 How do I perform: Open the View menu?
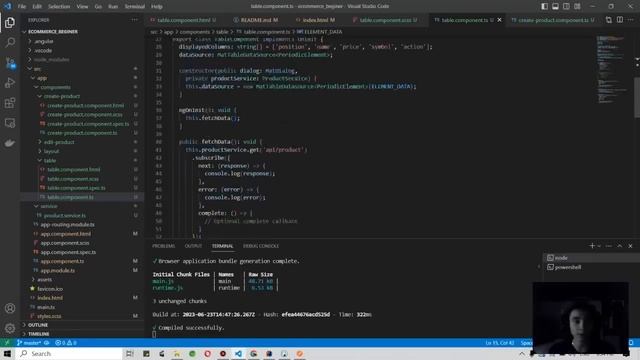point(82,7)
